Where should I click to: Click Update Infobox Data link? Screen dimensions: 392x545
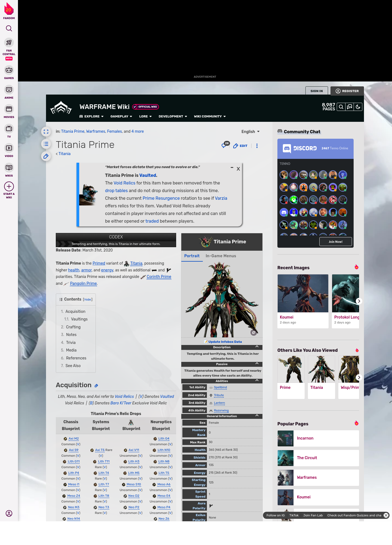point(225,342)
